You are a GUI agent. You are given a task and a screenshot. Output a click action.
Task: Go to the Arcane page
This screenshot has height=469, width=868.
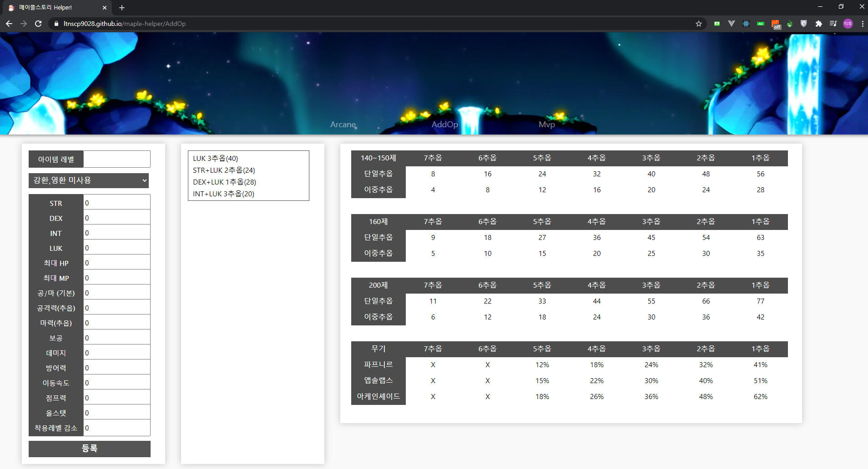[343, 125]
